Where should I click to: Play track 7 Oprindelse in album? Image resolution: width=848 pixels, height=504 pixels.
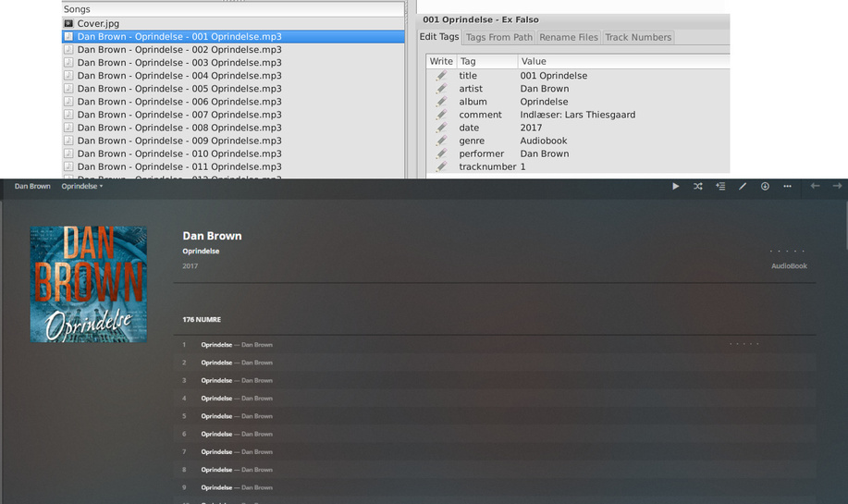(x=495, y=451)
